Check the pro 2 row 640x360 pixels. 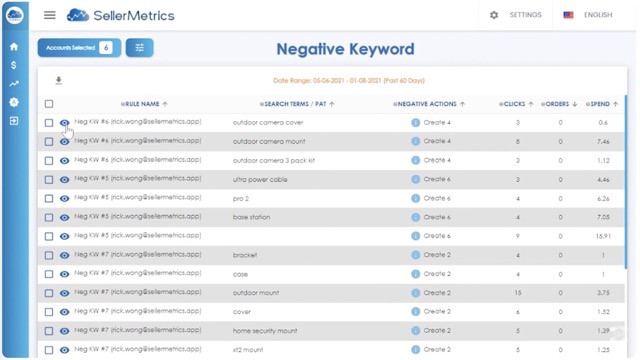point(49,198)
